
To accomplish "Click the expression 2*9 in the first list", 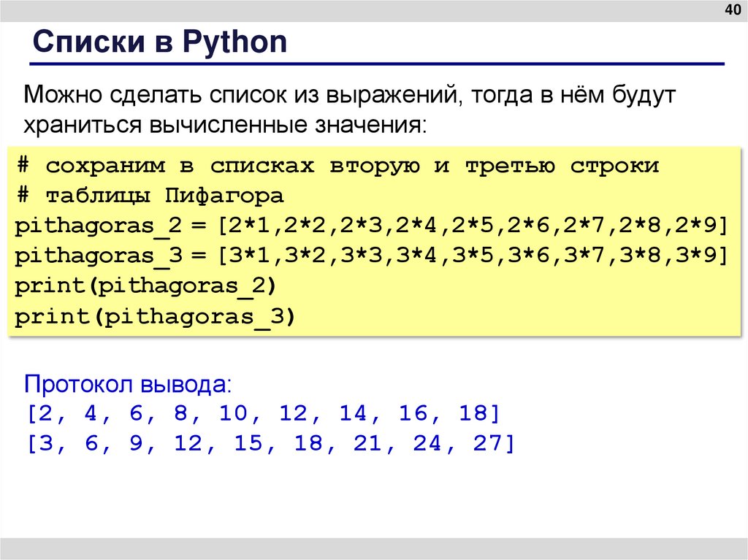I will coord(704,226).
